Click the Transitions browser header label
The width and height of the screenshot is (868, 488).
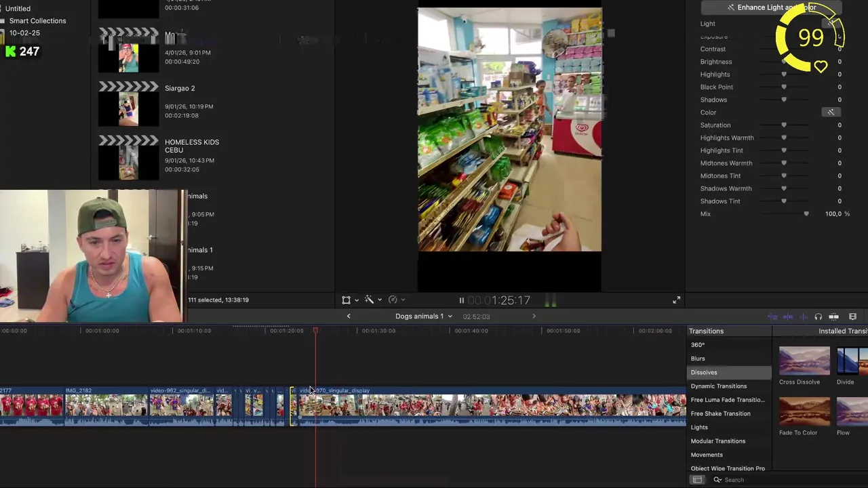[706, 331]
